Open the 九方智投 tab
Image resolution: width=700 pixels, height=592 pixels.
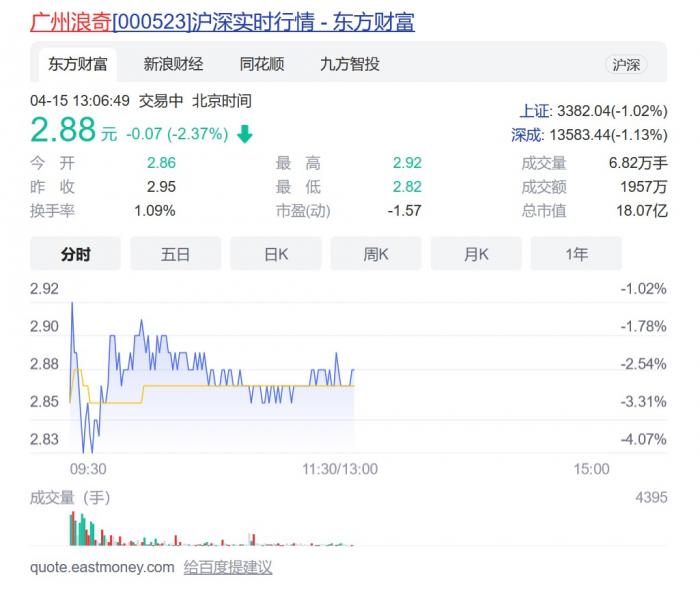pos(349,64)
